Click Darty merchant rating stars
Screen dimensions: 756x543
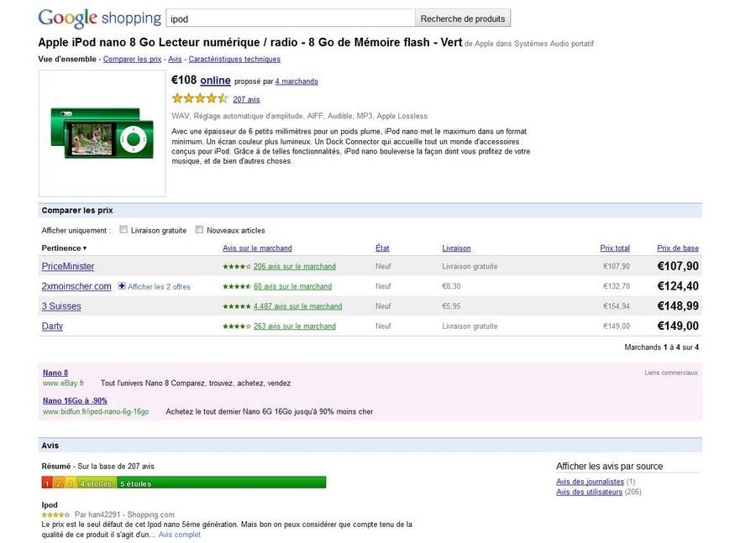[236, 326]
